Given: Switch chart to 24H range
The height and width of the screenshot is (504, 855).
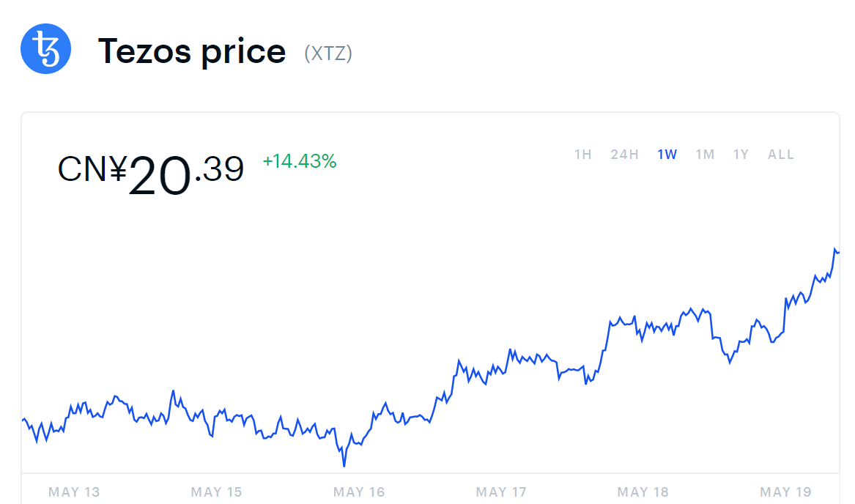Looking at the screenshot, I should (624, 155).
